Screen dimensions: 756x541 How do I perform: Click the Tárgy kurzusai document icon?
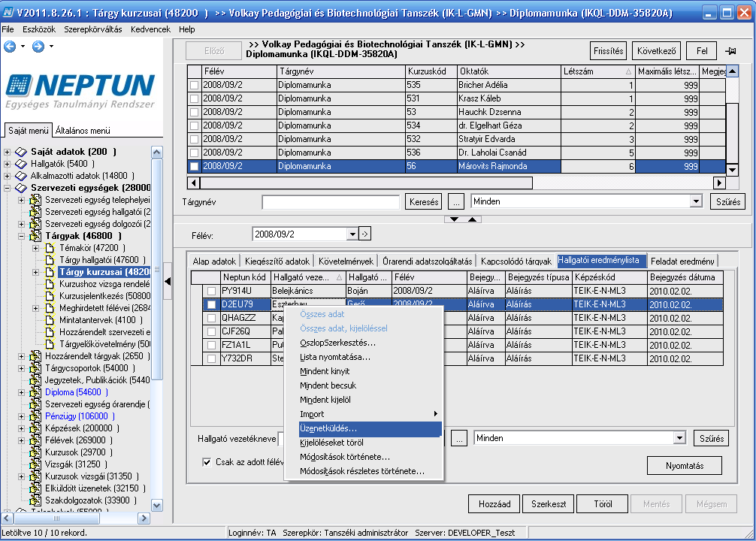point(50,272)
